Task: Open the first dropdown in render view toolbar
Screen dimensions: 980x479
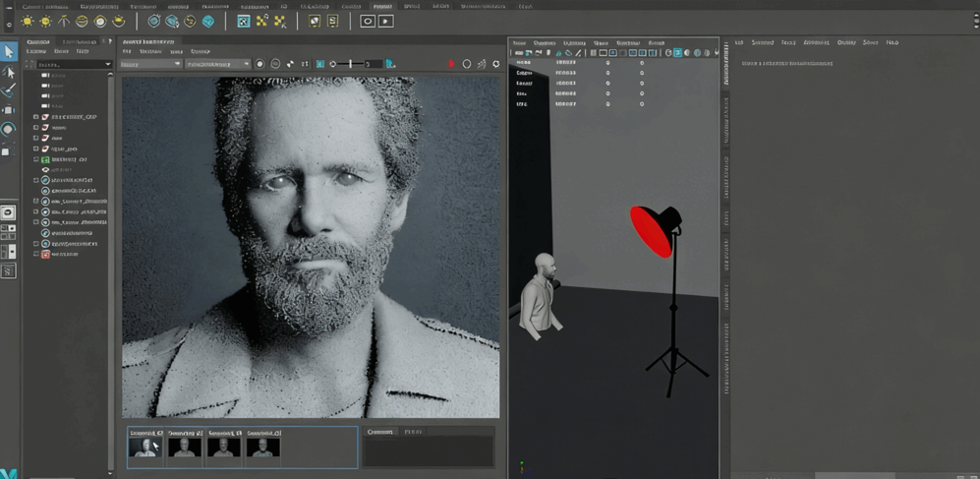Action: (x=150, y=64)
